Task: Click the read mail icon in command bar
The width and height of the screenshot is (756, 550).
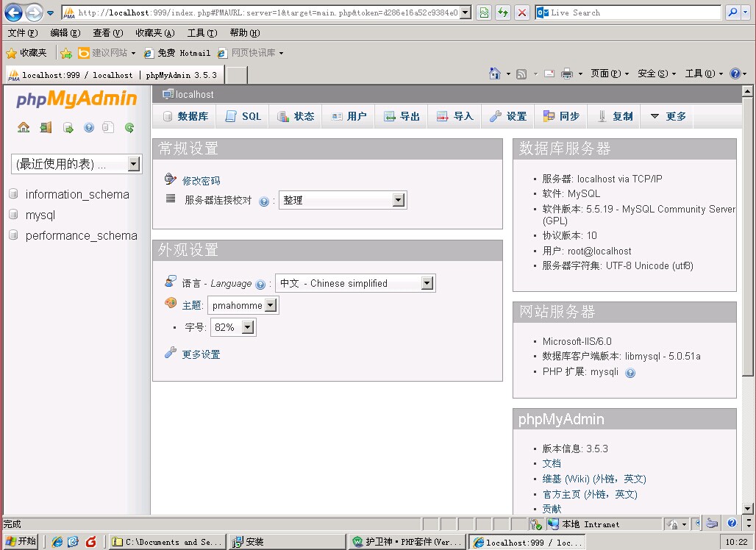Action: point(549,74)
